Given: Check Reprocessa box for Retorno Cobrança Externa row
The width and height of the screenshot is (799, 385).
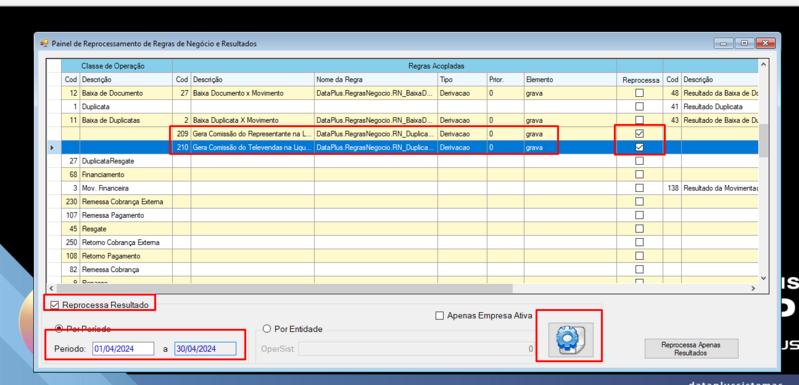Looking at the screenshot, I should 640,242.
